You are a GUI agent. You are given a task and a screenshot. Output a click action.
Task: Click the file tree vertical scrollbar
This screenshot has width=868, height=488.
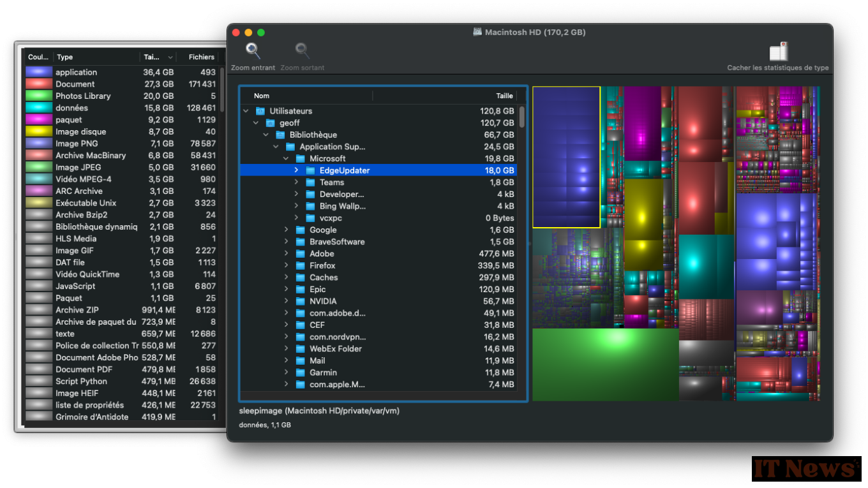[x=522, y=117]
